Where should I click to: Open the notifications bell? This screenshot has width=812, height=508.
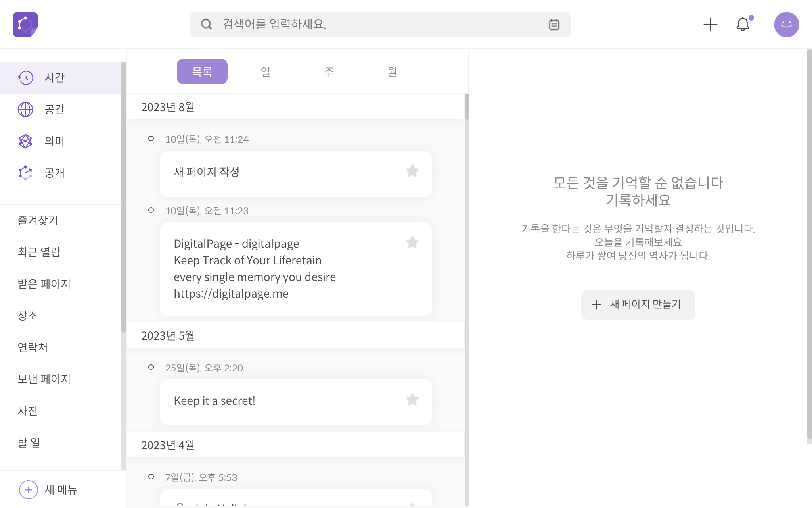[x=743, y=25]
